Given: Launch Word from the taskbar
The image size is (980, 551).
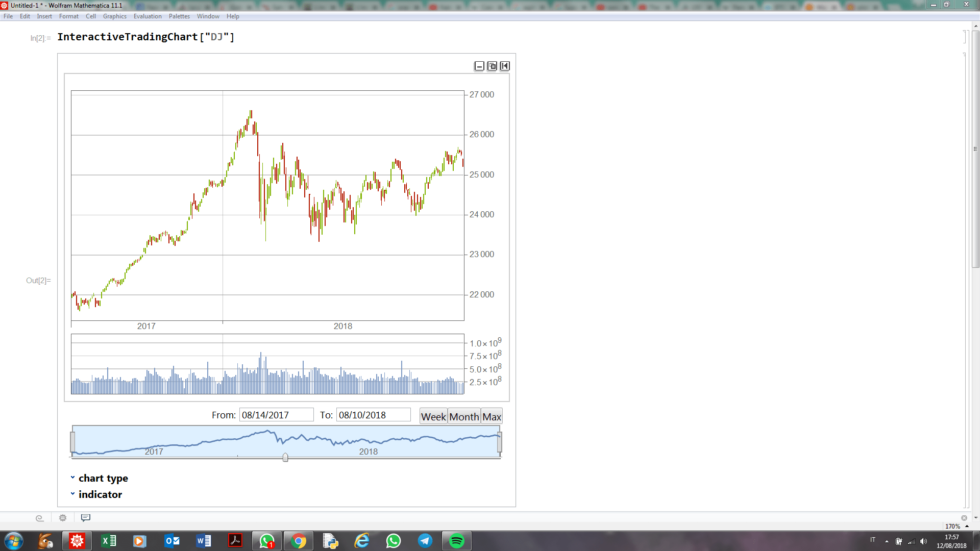Looking at the screenshot, I should click(204, 541).
